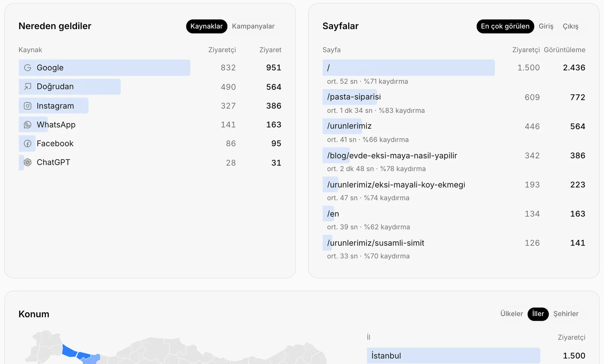
Task: Open the Google source row
Action: click(150, 68)
